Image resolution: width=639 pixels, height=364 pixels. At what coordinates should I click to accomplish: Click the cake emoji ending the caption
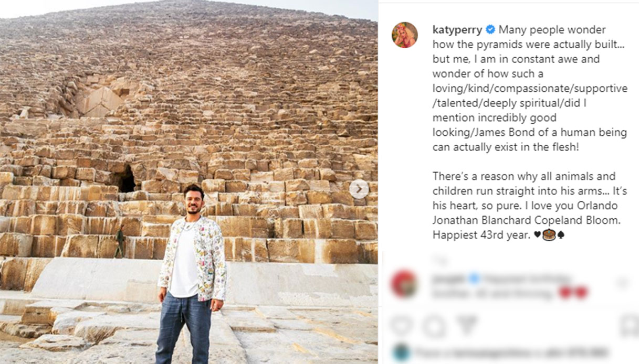(549, 235)
